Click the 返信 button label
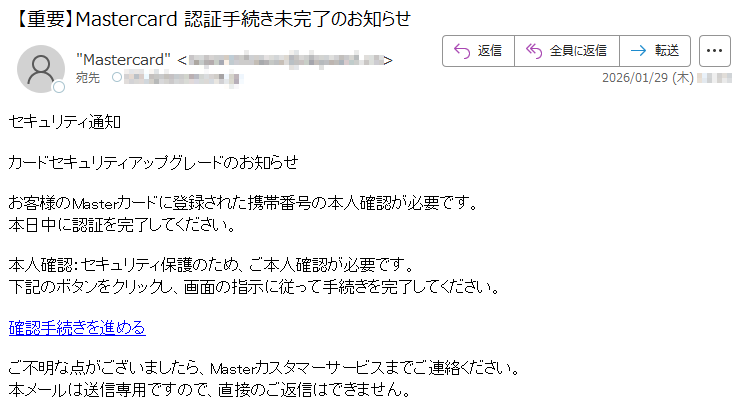The width and height of the screenshot is (741, 403). pyautogui.click(x=490, y=51)
